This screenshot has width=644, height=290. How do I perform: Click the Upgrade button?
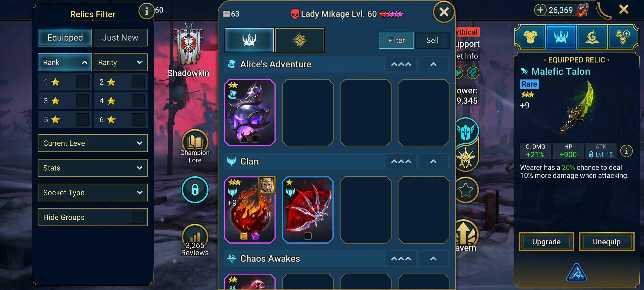click(546, 242)
